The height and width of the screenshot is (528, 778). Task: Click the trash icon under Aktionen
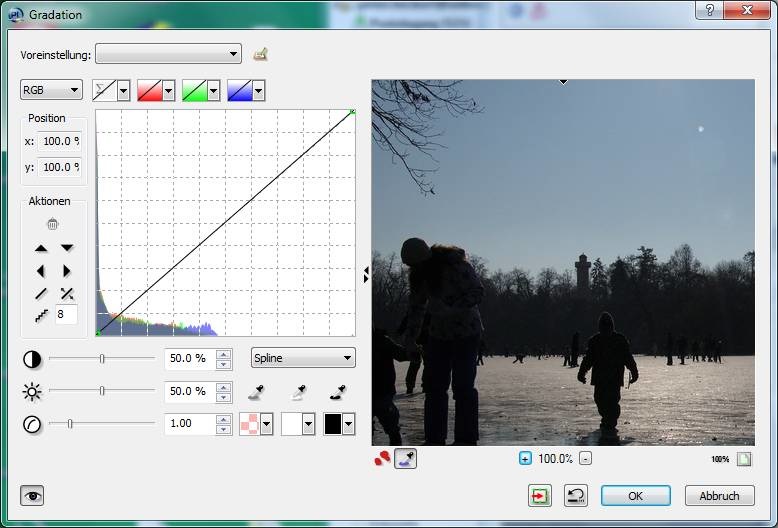pos(52,224)
